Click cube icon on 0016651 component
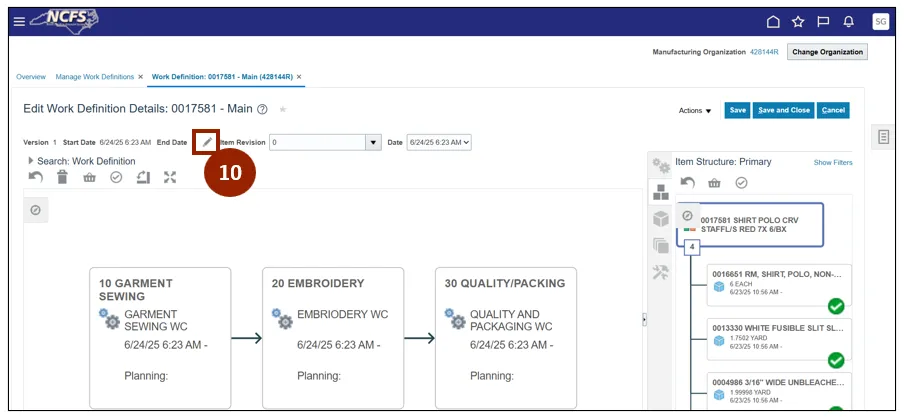904x420 pixels. [x=719, y=287]
